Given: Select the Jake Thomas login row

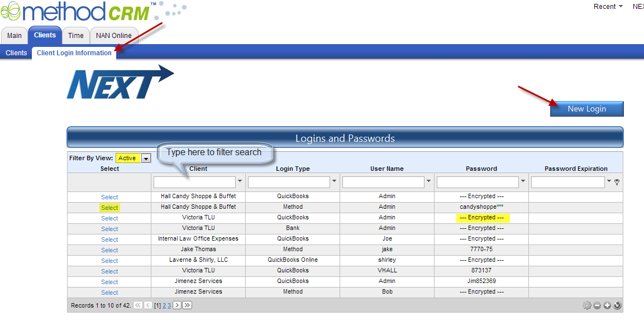Looking at the screenshot, I should (x=109, y=250).
